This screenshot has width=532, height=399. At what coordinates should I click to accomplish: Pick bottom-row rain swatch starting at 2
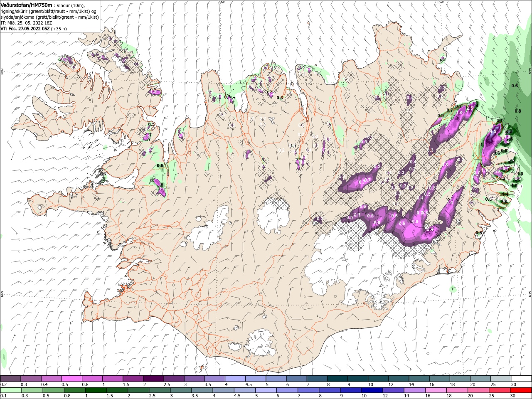pyautogui.click(x=138, y=390)
